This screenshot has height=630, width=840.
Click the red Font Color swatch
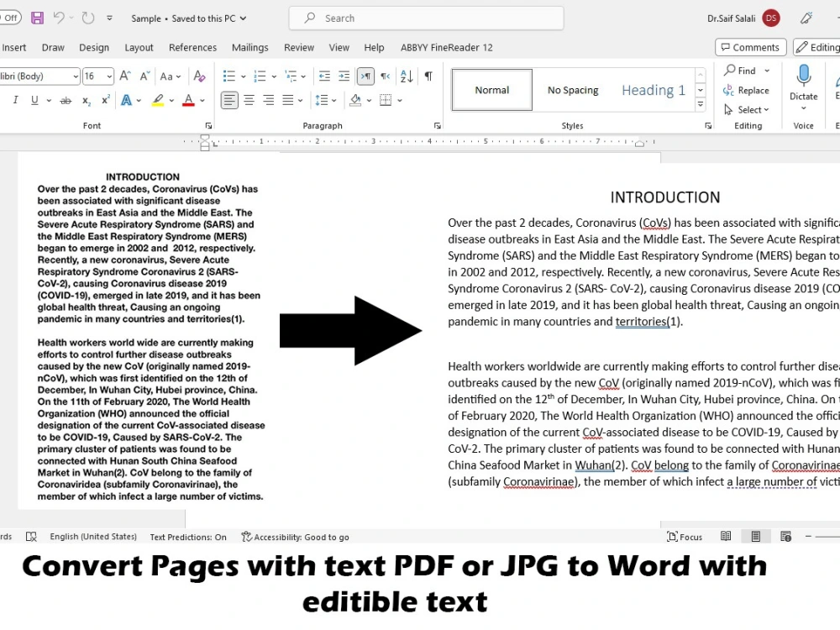pos(187,101)
